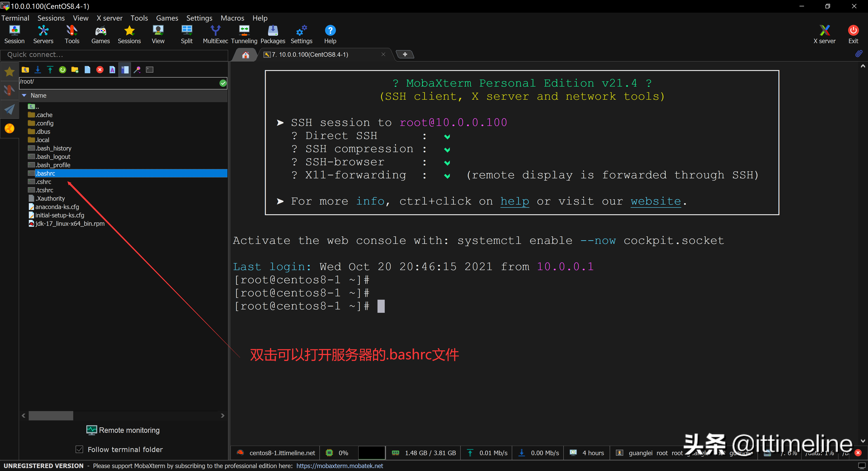This screenshot has height=471, width=868.
Task: Click the website link in terminal banner
Action: 656,201
